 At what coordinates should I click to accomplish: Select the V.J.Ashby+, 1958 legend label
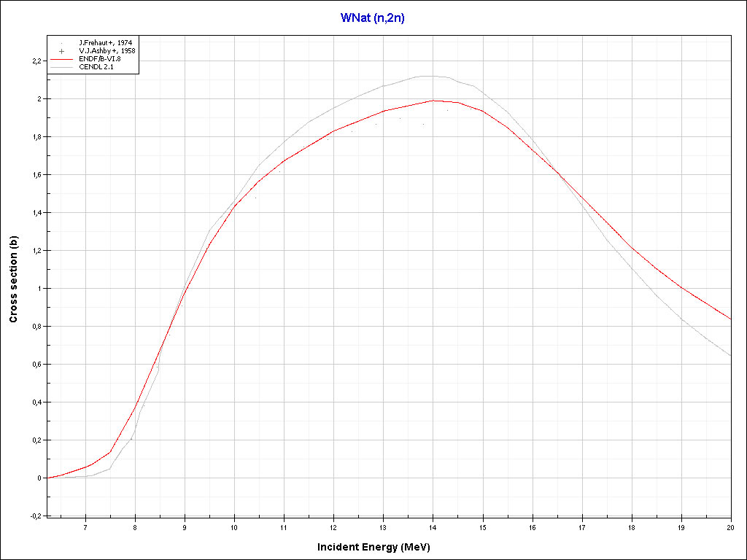(x=107, y=51)
